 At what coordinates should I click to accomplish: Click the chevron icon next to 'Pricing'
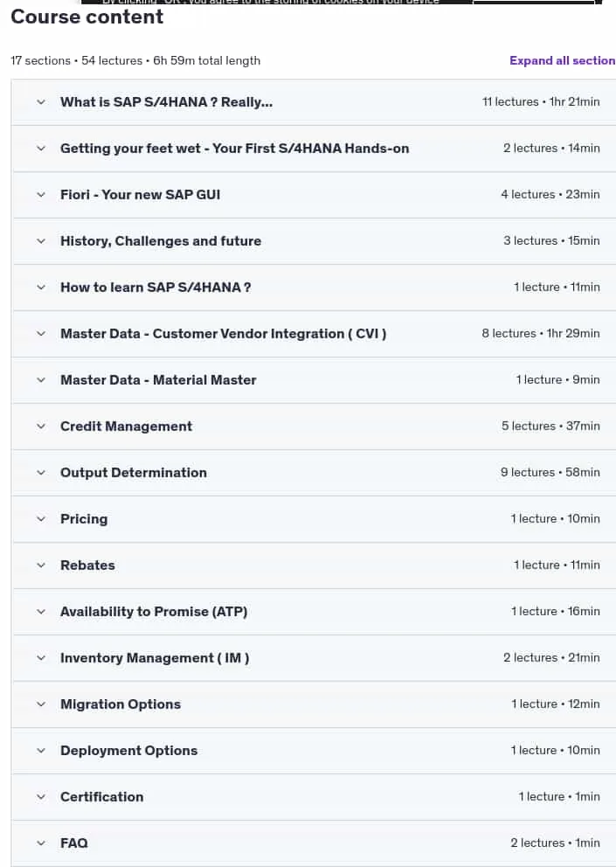pos(41,519)
